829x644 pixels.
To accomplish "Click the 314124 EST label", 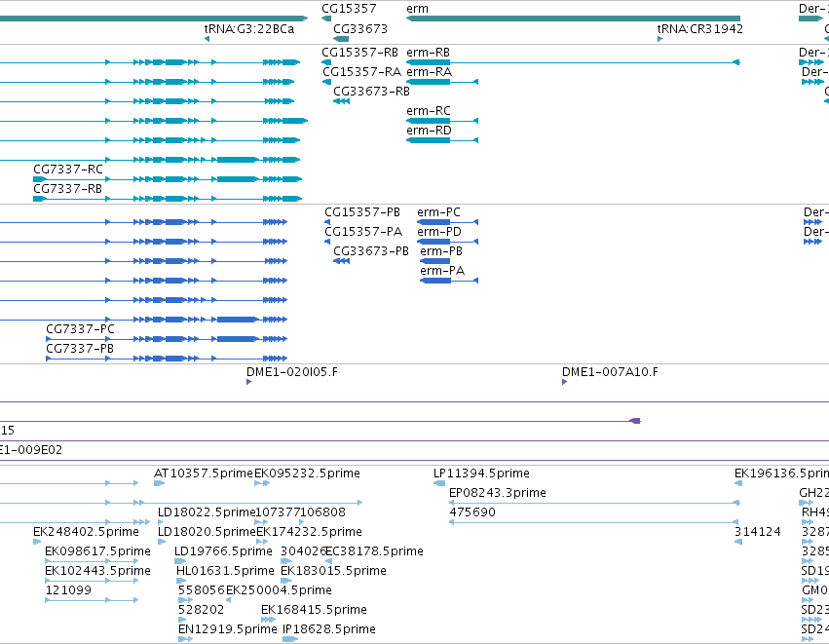I will pos(758,532).
